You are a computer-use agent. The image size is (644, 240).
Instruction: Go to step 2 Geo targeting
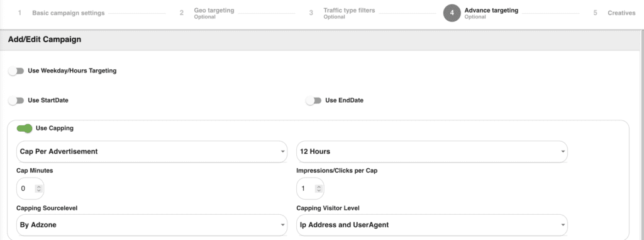(x=208, y=13)
